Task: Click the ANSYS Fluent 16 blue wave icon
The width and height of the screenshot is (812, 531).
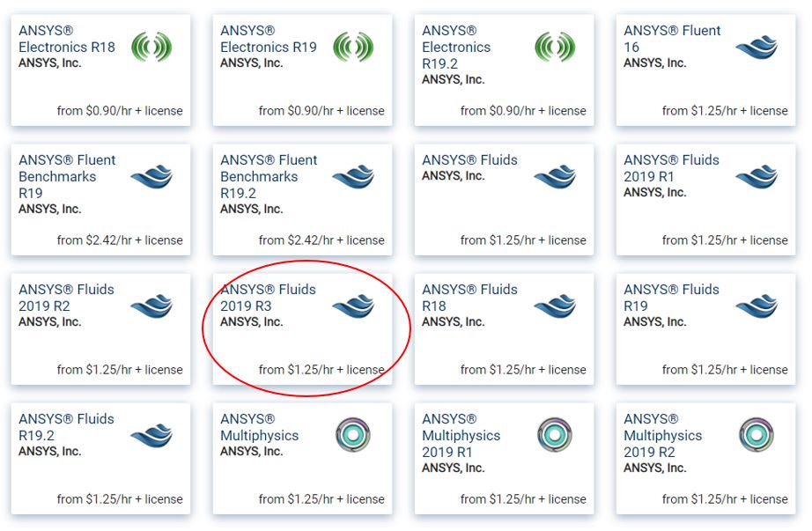Action: (757, 48)
